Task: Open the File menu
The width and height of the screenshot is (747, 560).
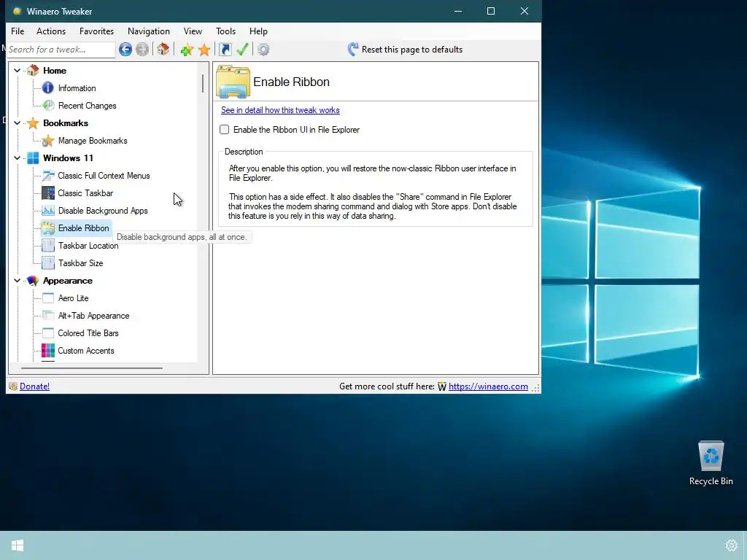Action: [18, 31]
